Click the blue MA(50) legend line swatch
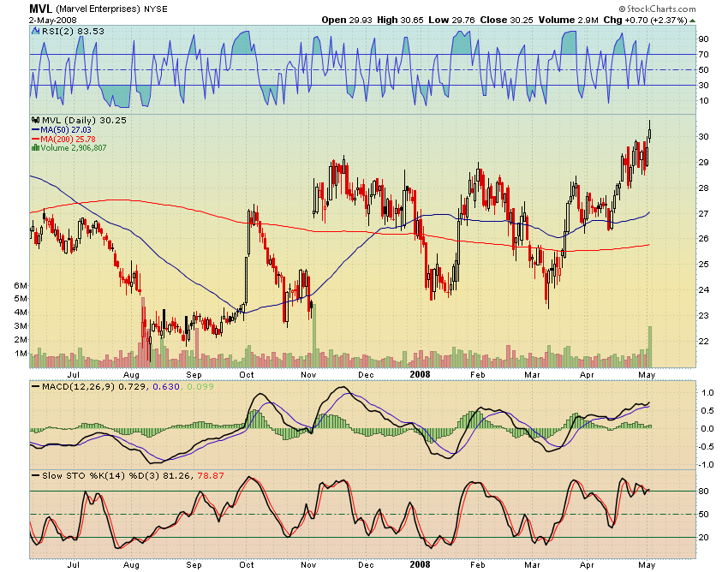Image resolution: width=728 pixels, height=572 pixels. point(36,130)
